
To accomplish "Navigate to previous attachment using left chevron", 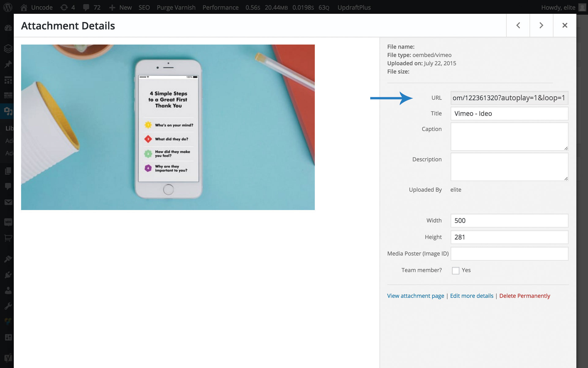I will coord(518,25).
